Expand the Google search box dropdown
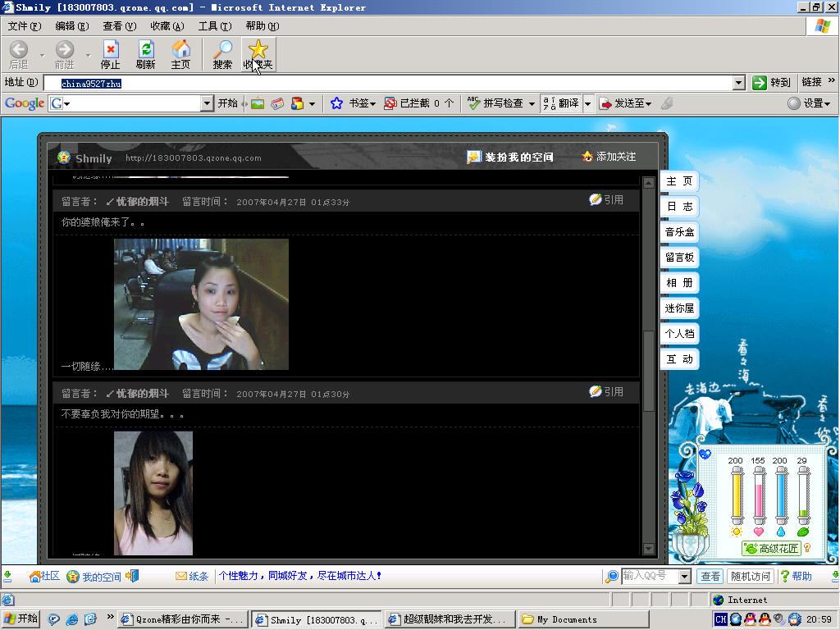This screenshot has height=630, width=840. (207, 103)
